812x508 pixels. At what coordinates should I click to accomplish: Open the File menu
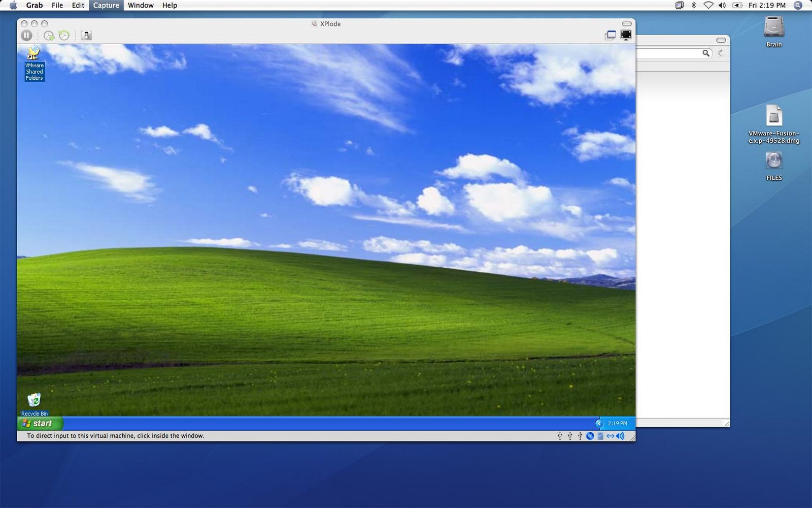click(57, 5)
